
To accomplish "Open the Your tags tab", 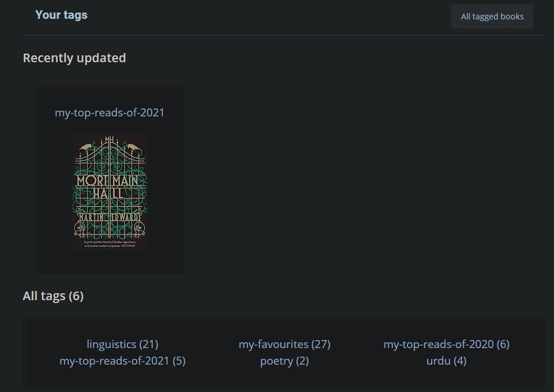I will [61, 15].
